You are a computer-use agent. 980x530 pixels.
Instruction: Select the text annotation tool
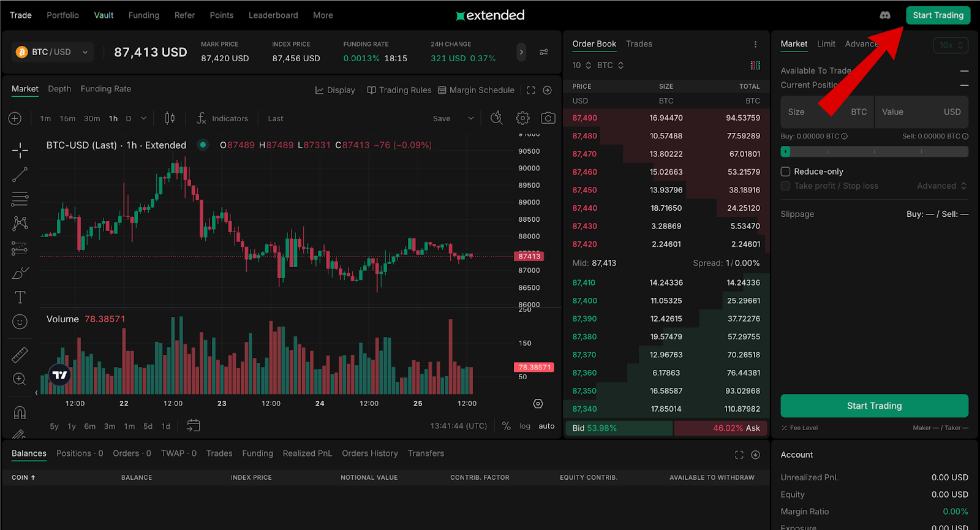tap(20, 297)
